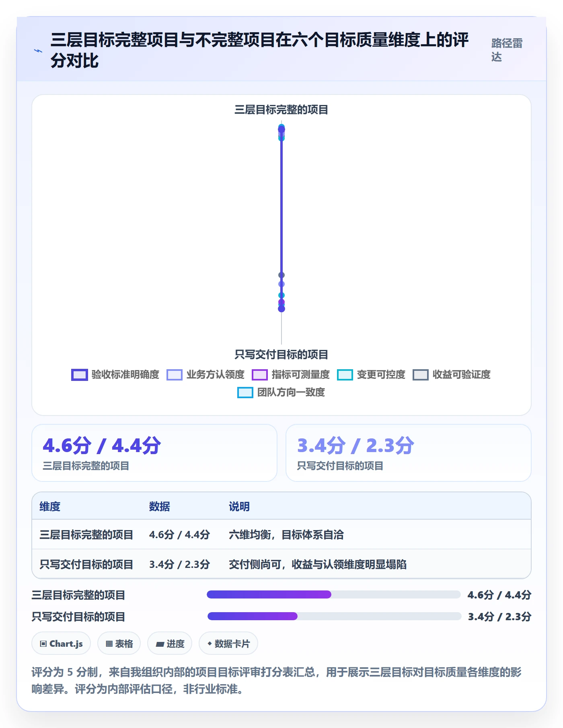Screen dimensions: 563x728
Task: Click the 团队方向一致度 legend color box
Action: coord(245,393)
